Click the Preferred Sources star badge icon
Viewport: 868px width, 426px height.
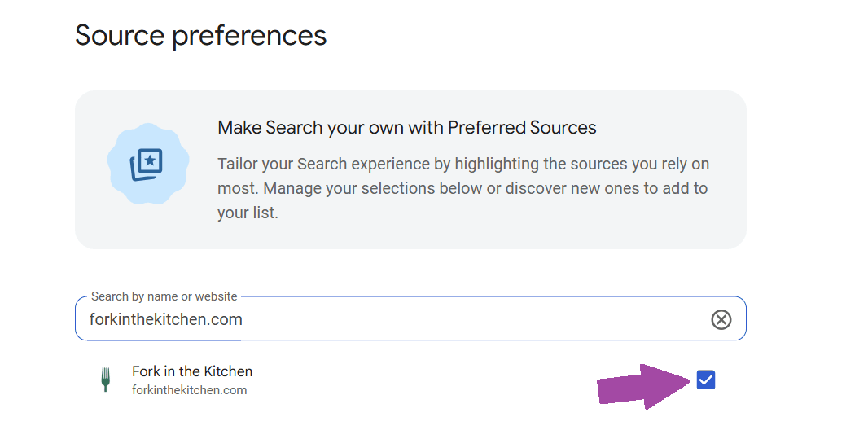(148, 164)
